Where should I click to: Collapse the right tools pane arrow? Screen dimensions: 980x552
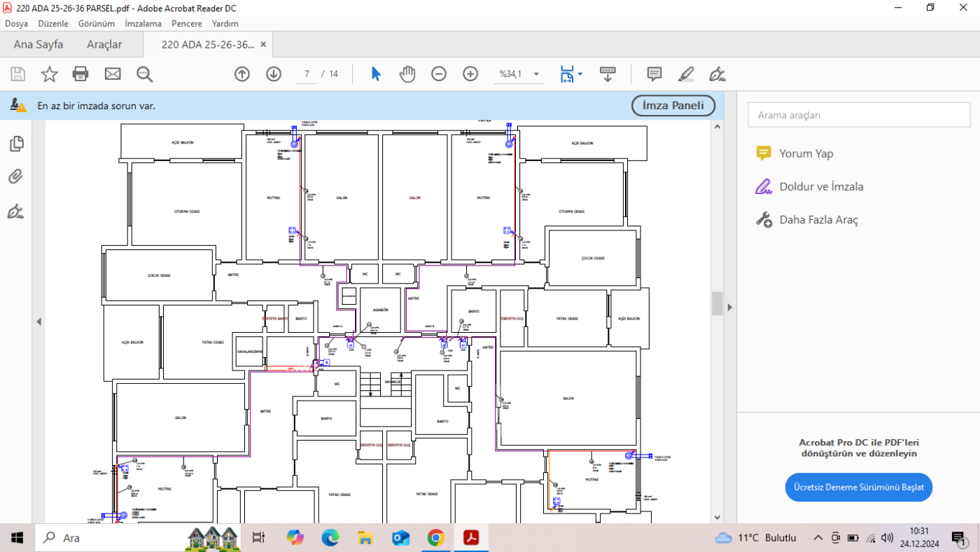(x=729, y=307)
